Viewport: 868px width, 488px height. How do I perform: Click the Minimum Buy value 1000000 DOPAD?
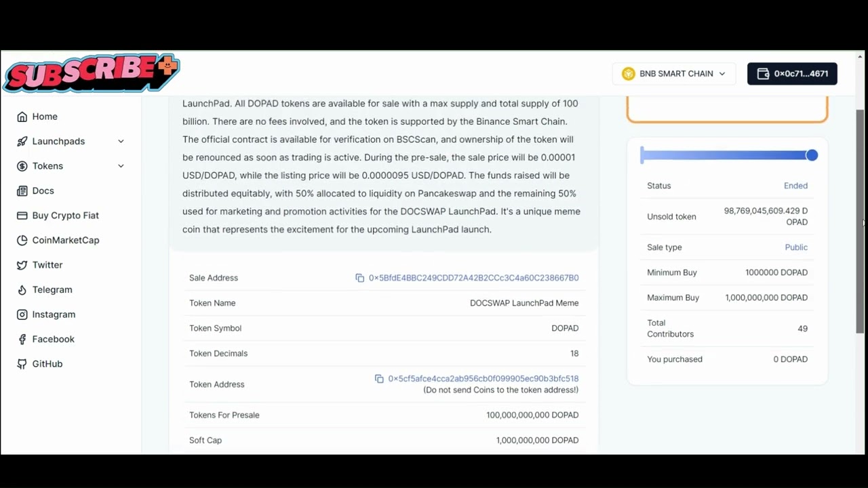[x=776, y=272]
